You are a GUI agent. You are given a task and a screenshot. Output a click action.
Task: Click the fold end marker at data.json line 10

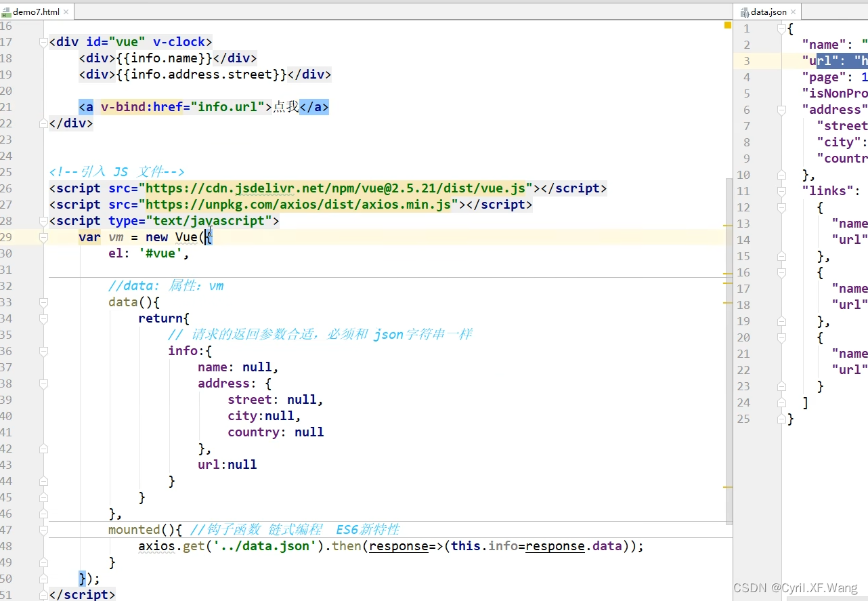pos(781,175)
